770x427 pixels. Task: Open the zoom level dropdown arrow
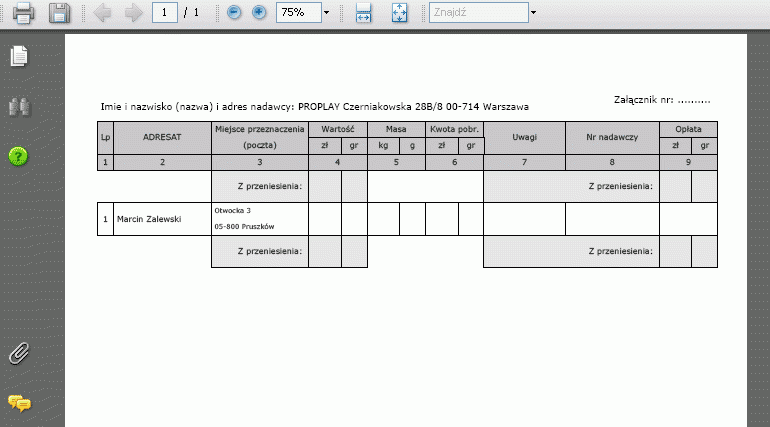point(327,13)
